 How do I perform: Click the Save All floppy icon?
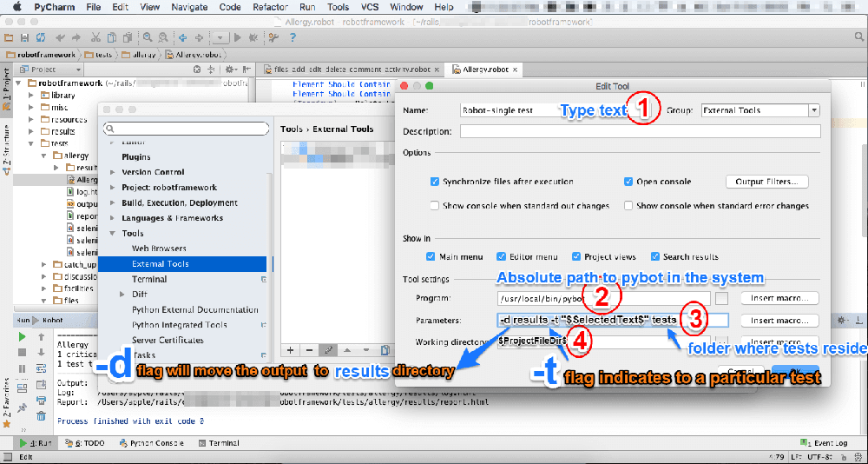click(24, 37)
